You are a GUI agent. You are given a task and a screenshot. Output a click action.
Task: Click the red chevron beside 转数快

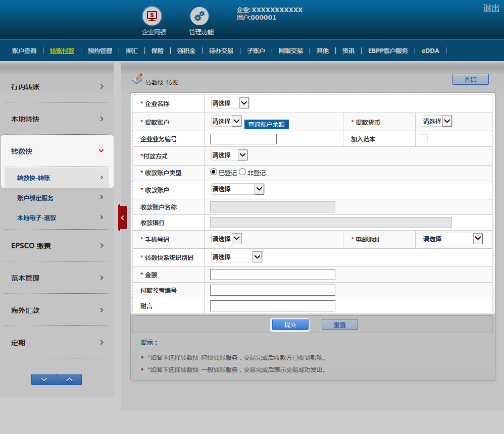(x=102, y=151)
